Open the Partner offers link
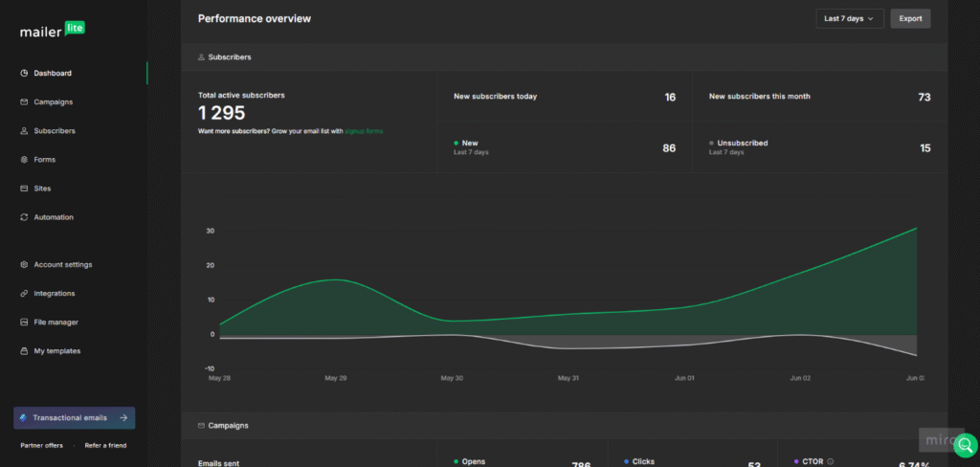 [42, 445]
